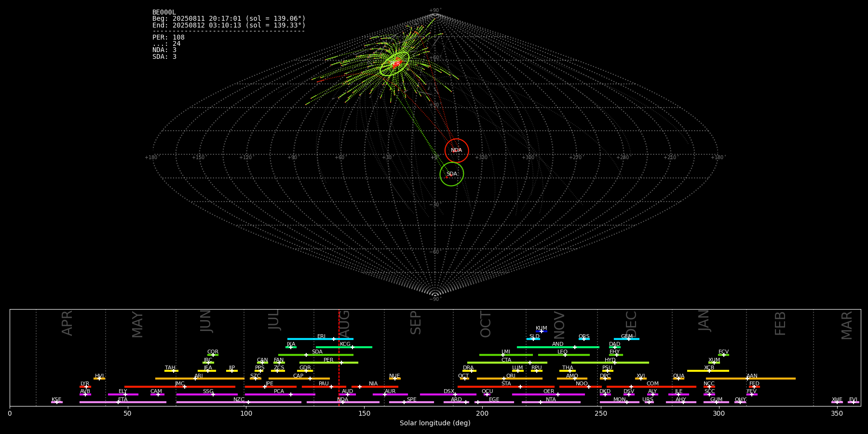Select the PER radiant ellipse label on sky map
Image resolution: width=868 pixels, height=434 pixels.
(x=395, y=64)
